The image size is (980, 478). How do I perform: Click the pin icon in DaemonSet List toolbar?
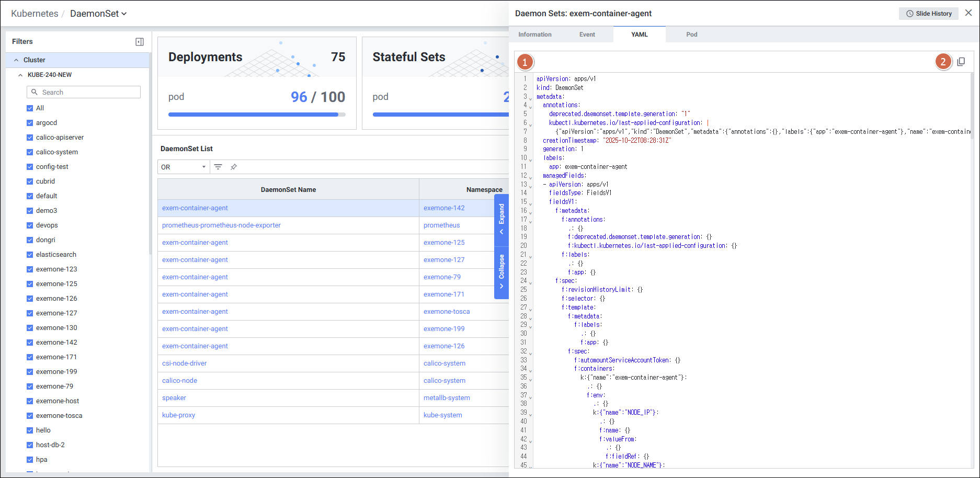click(x=234, y=167)
